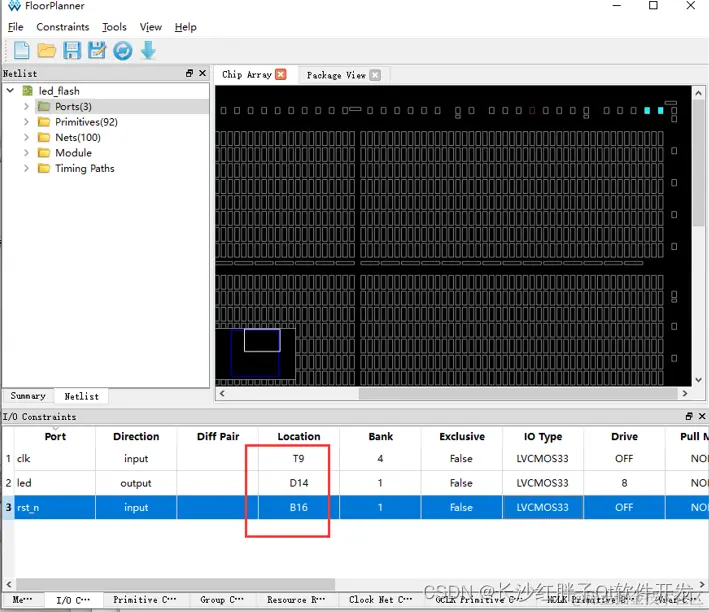Select the Module tree item
Screen dimensions: 709x612
[x=73, y=153]
